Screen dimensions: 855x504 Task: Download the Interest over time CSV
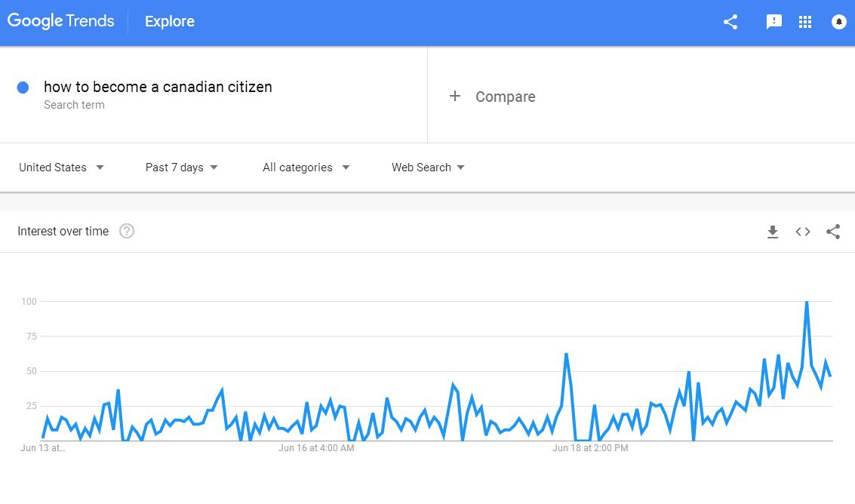point(772,232)
